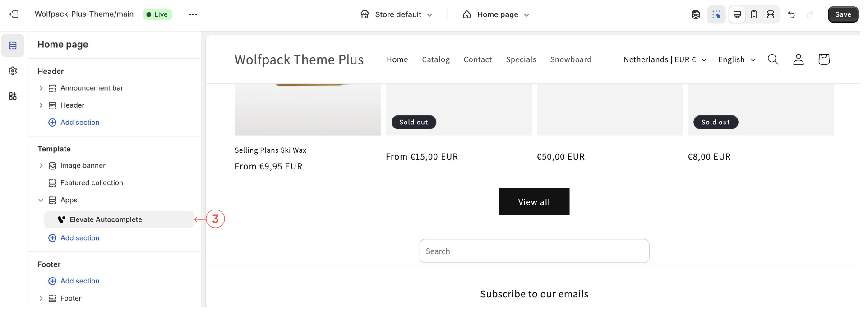Click the storefront Search input field

click(x=534, y=251)
